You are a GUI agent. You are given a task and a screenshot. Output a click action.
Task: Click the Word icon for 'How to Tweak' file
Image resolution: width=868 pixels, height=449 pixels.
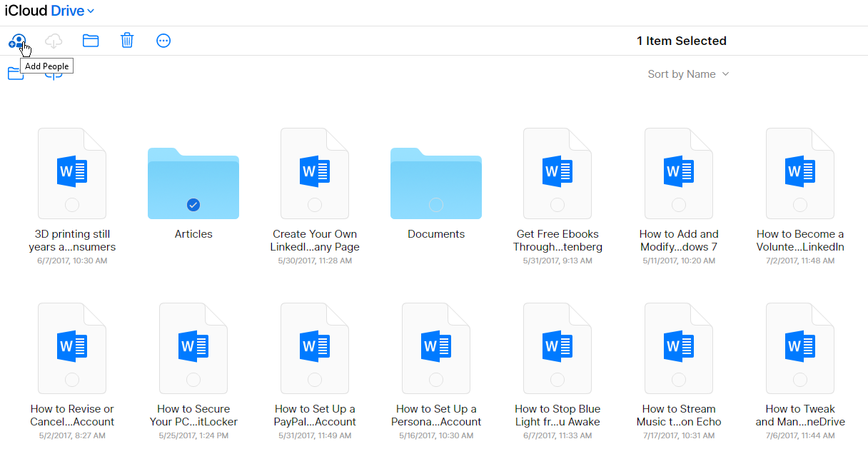tap(800, 346)
